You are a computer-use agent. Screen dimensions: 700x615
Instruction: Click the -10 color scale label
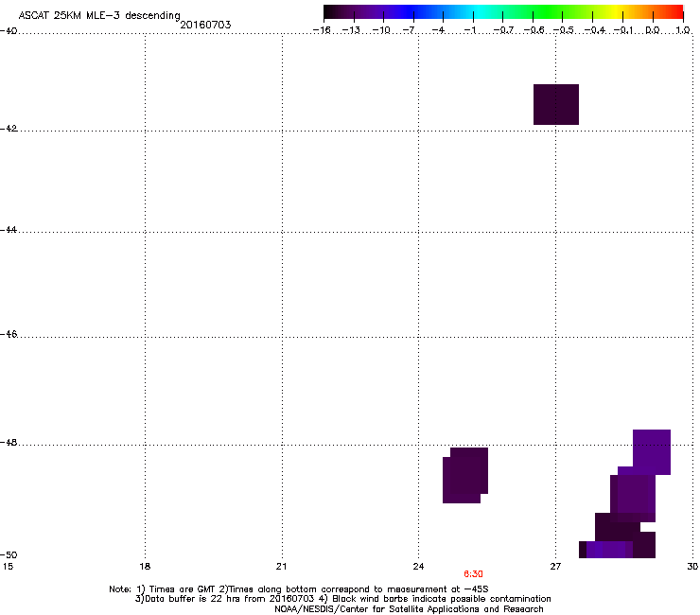381,30
